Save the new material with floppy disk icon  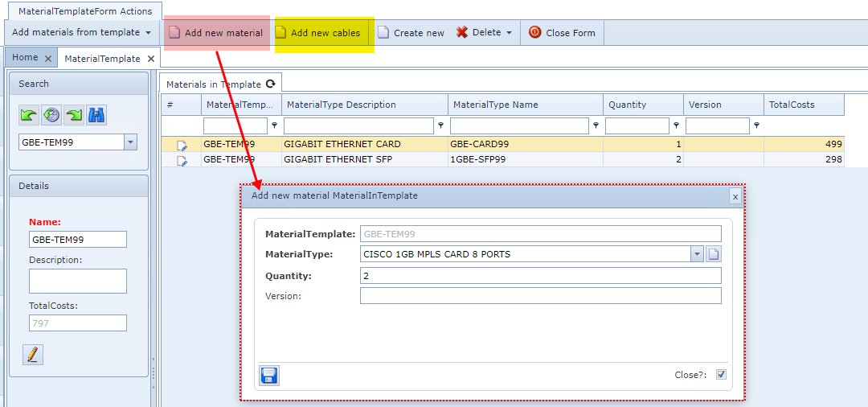pos(269,376)
